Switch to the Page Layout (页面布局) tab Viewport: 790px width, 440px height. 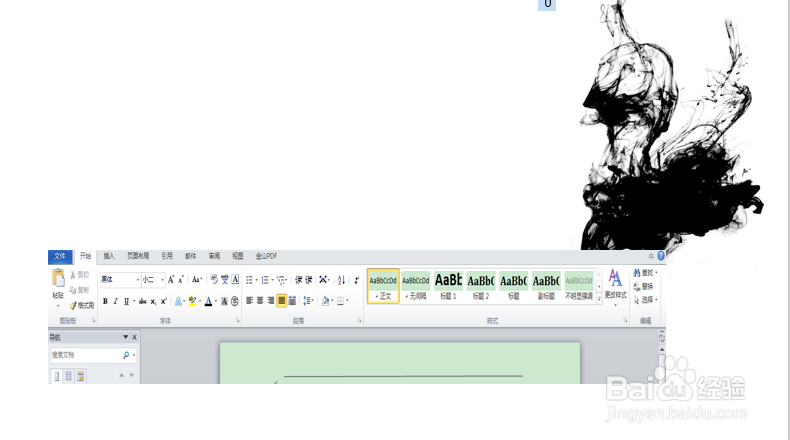(138, 256)
